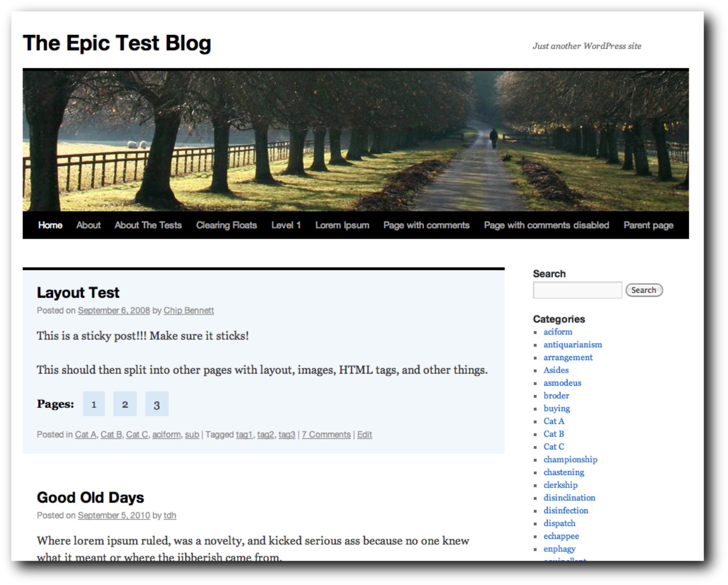
Task: Open aciform category in post footer
Action: tap(167, 434)
